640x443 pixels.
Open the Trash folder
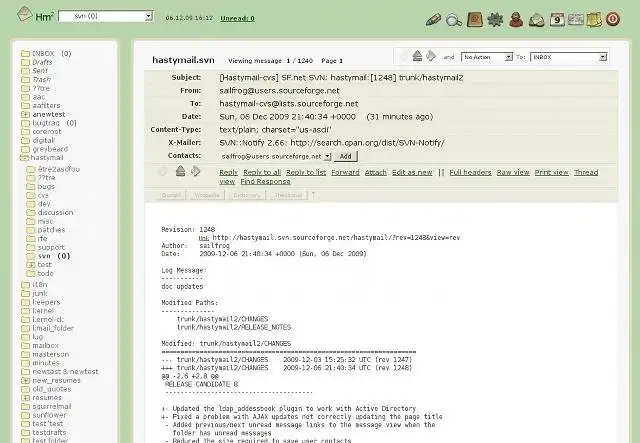click(x=42, y=79)
